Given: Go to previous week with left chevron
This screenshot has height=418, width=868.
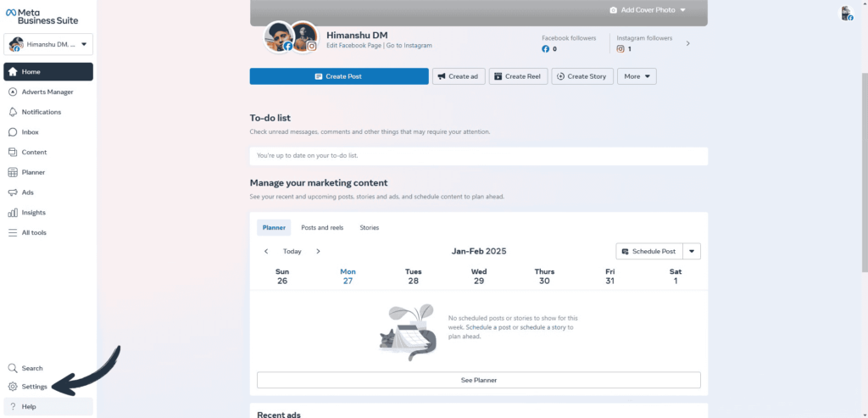Looking at the screenshot, I should point(266,251).
